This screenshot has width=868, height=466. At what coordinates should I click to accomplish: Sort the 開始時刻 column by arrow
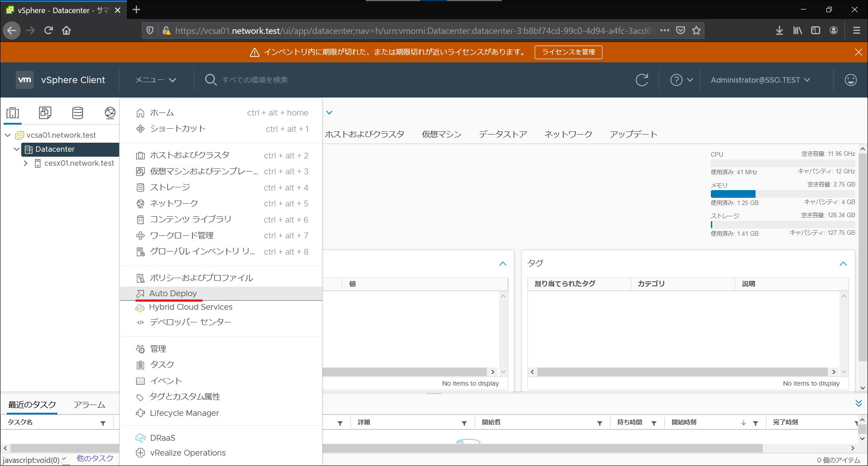pos(743,423)
